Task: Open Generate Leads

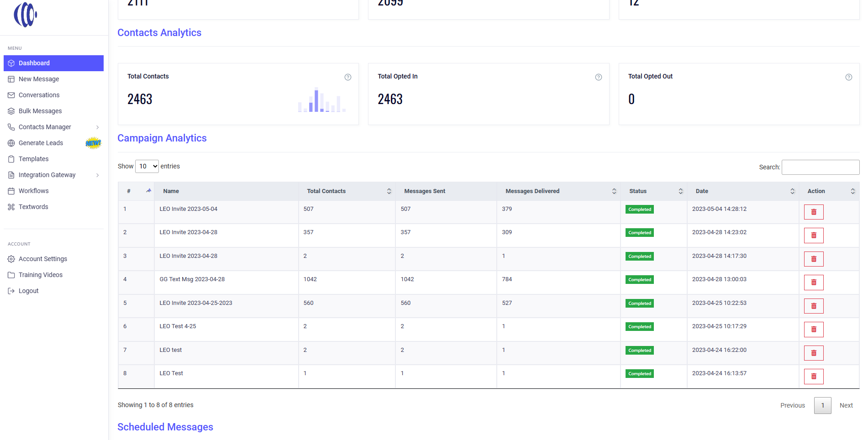Action: tap(41, 143)
